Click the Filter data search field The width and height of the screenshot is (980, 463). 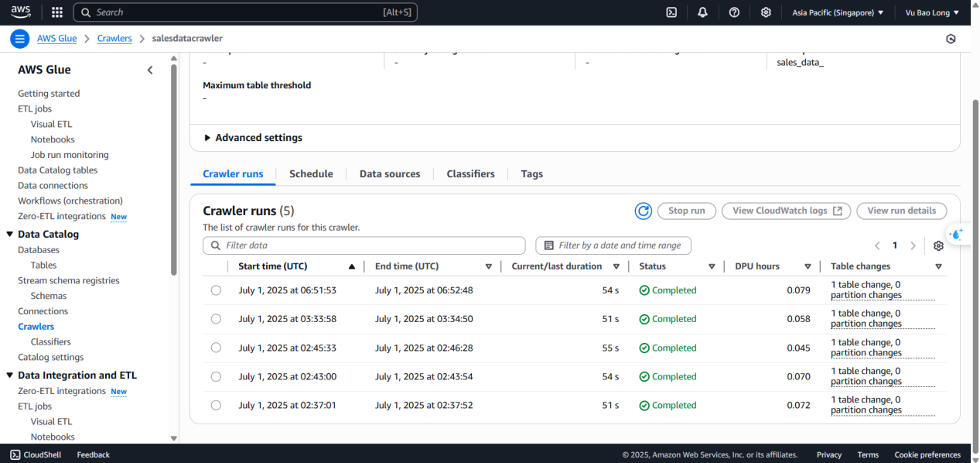364,245
